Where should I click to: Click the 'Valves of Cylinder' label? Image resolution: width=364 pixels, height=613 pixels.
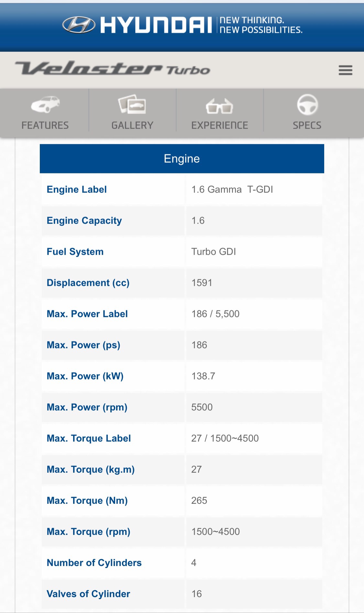(88, 594)
